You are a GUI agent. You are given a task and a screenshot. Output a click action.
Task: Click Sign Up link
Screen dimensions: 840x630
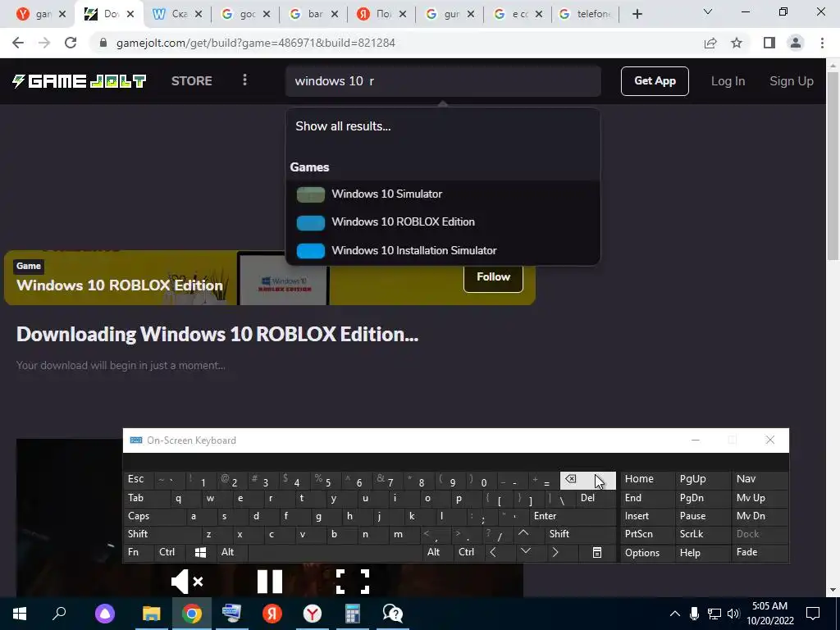point(792,81)
